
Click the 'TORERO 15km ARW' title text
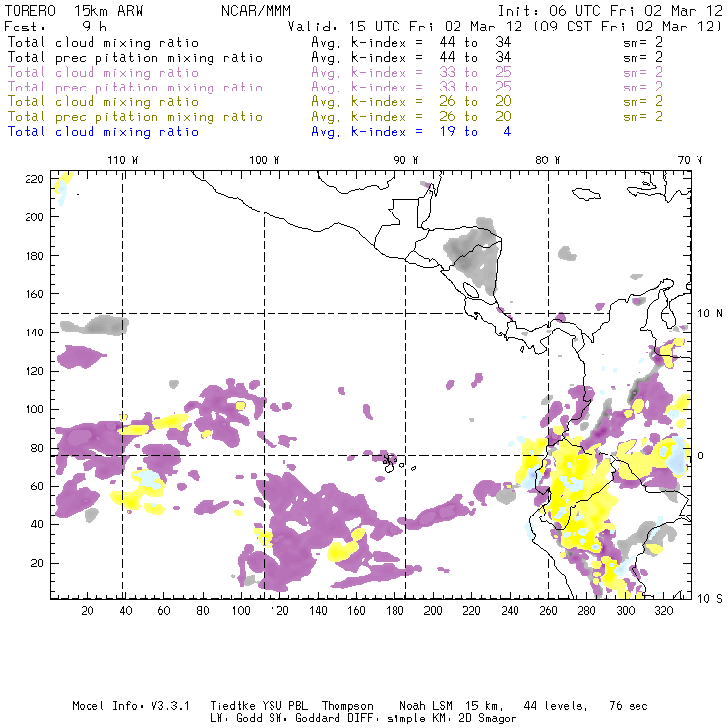(x=74, y=11)
